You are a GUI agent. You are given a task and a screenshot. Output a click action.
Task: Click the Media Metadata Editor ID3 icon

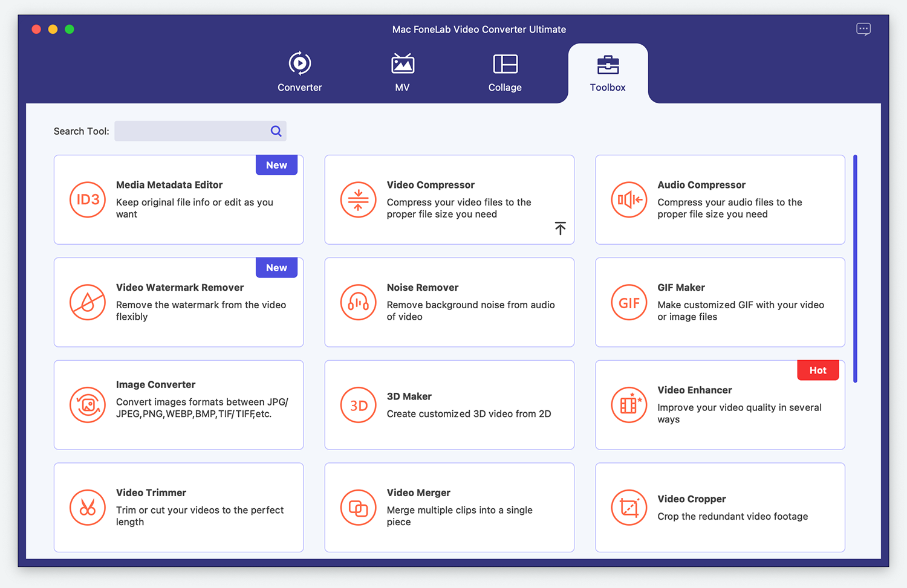(x=88, y=199)
